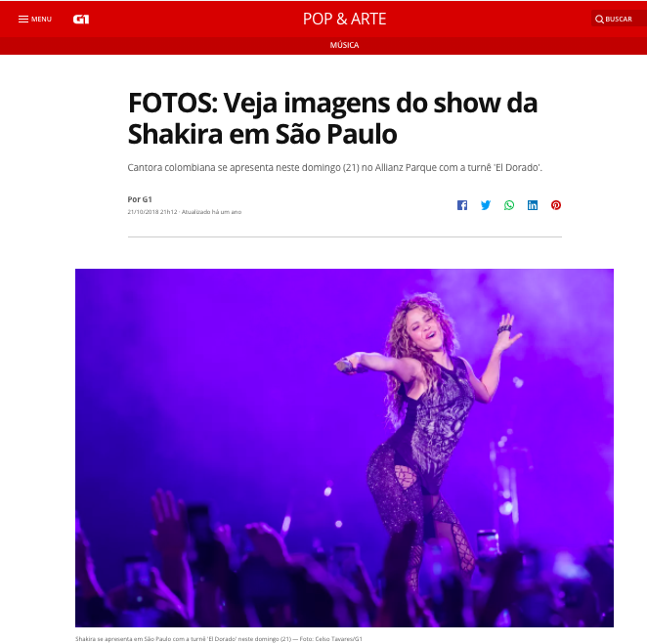Select the MÚSICA subsection tab

click(345, 45)
